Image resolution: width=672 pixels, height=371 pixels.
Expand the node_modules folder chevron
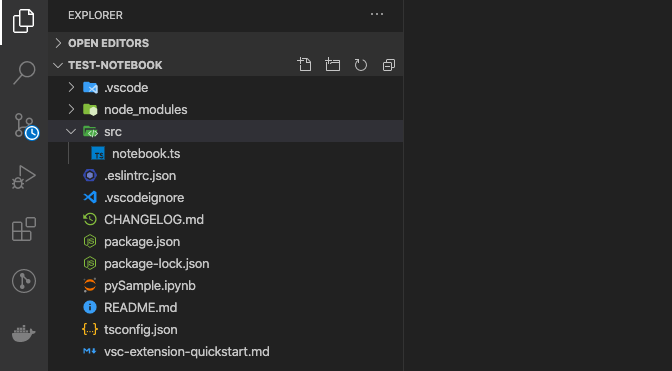(x=72, y=109)
